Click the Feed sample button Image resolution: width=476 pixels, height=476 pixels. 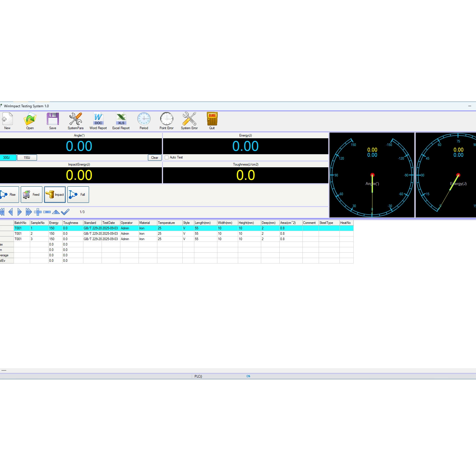(32, 195)
